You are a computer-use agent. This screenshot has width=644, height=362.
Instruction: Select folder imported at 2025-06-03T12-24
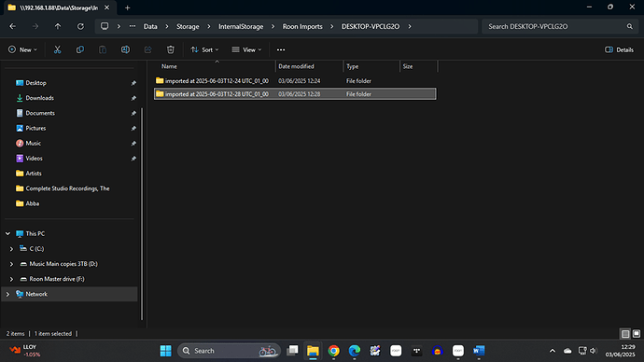pyautogui.click(x=295, y=81)
